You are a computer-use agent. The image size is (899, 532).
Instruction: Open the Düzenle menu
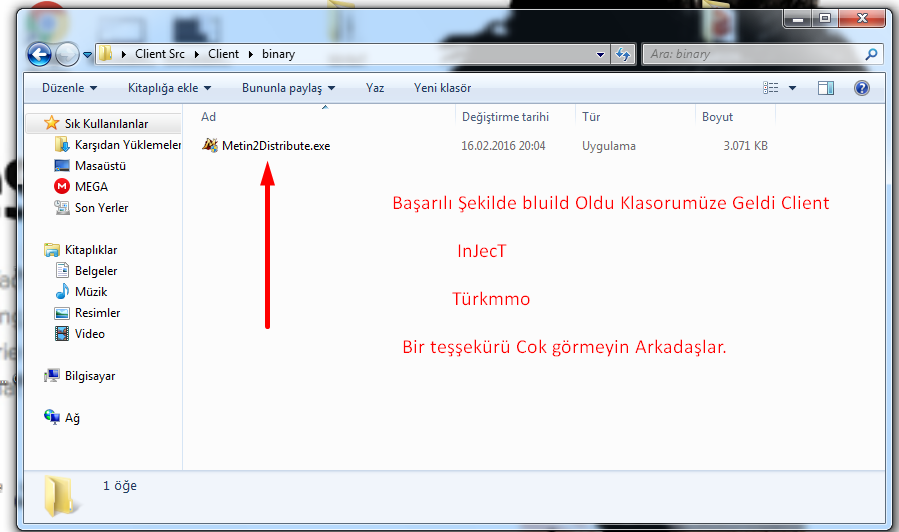coord(69,88)
